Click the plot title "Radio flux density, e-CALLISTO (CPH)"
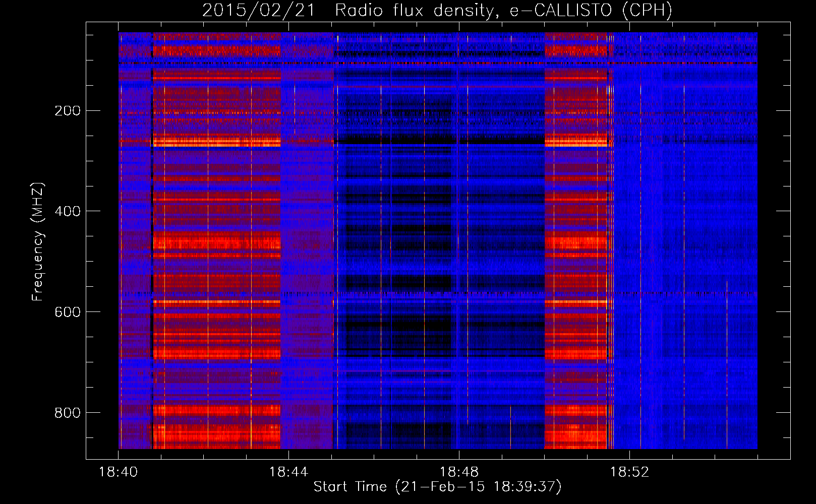 pos(503,11)
